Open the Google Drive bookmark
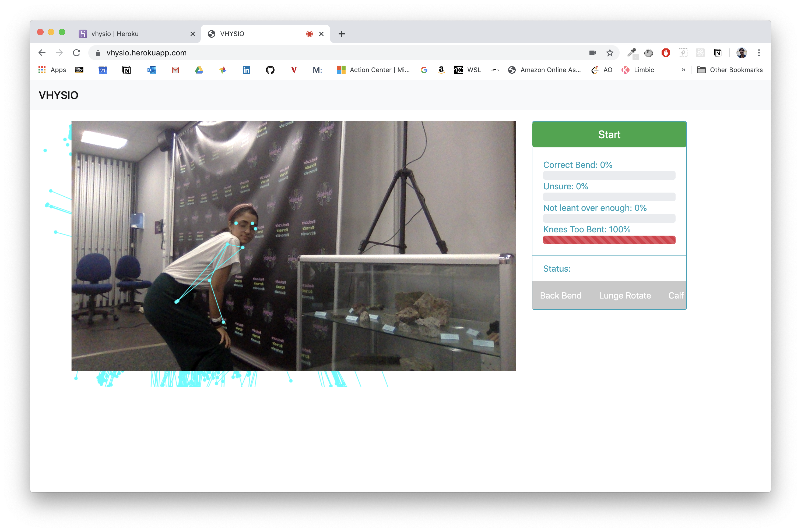Screen dimensions: 801x532 pyautogui.click(x=199, y=70)
